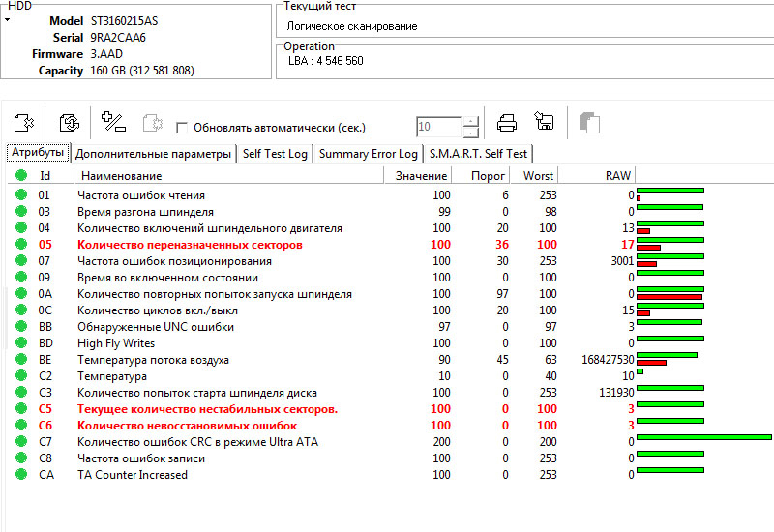Screen dimensions: 774x532
Task: Sort by the 'Значение' column header
Action: (x=419, y=176)
